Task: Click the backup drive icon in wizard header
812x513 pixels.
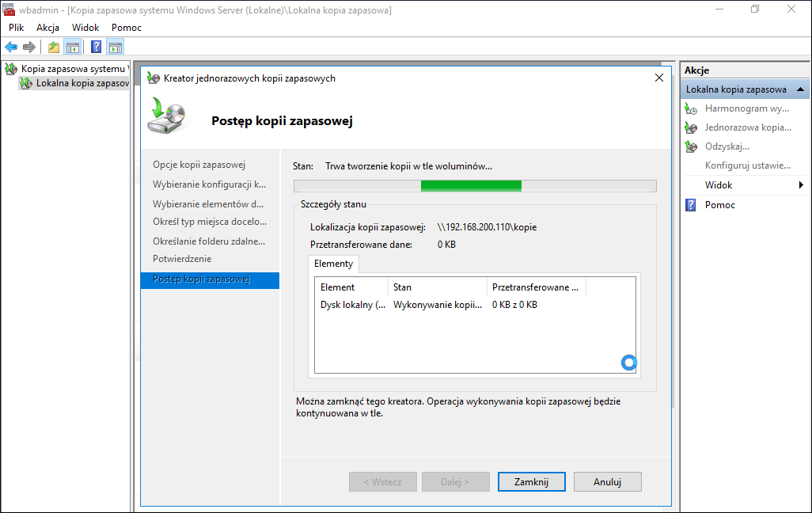Action: pyautogui.click(x=166, y=116)
